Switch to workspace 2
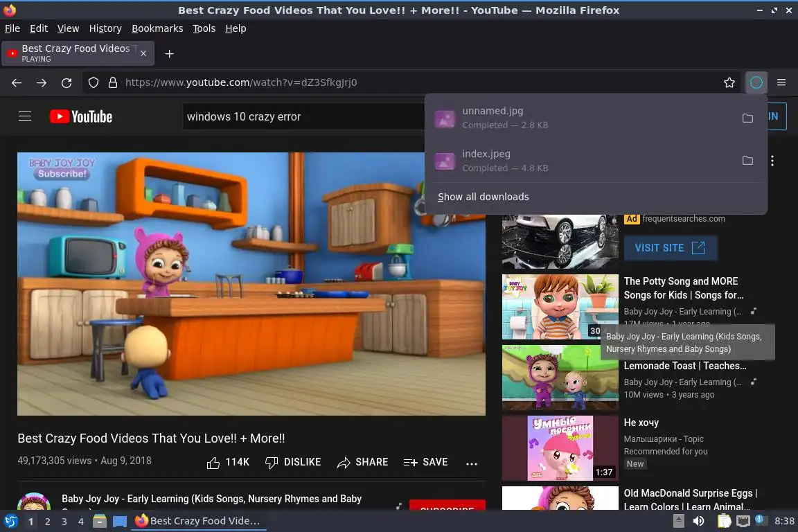The width and height of the screenshot is (798, 532). pyautogui.click(x=47, y=522)
